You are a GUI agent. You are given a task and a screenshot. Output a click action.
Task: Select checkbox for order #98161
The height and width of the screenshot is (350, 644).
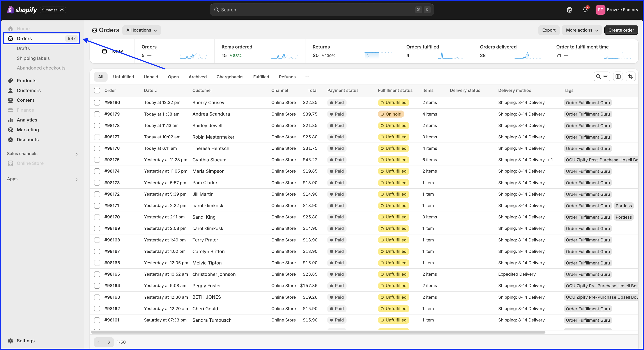(x=97, y=320)
